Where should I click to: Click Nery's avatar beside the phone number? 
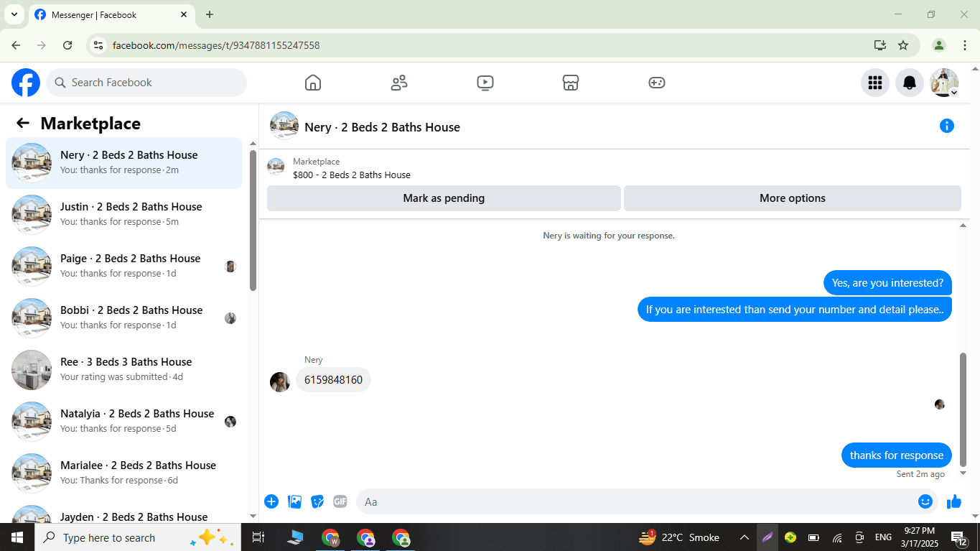(x=280, y=382)
